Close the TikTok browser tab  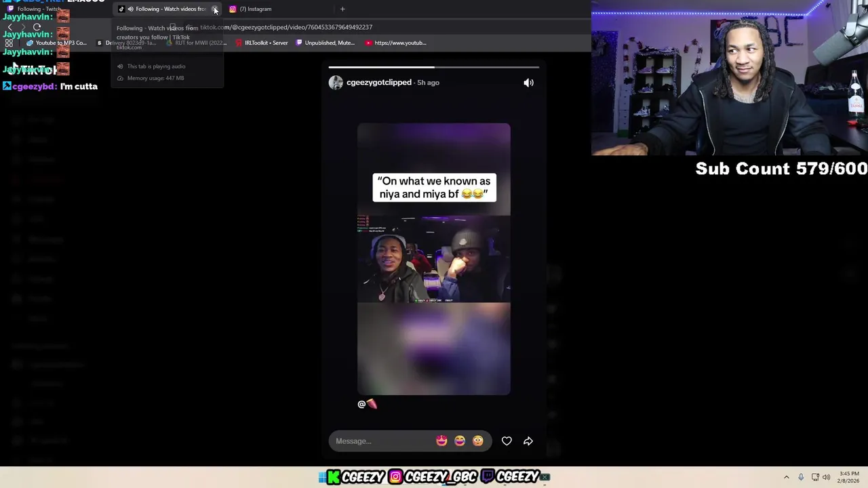[215, 9]
